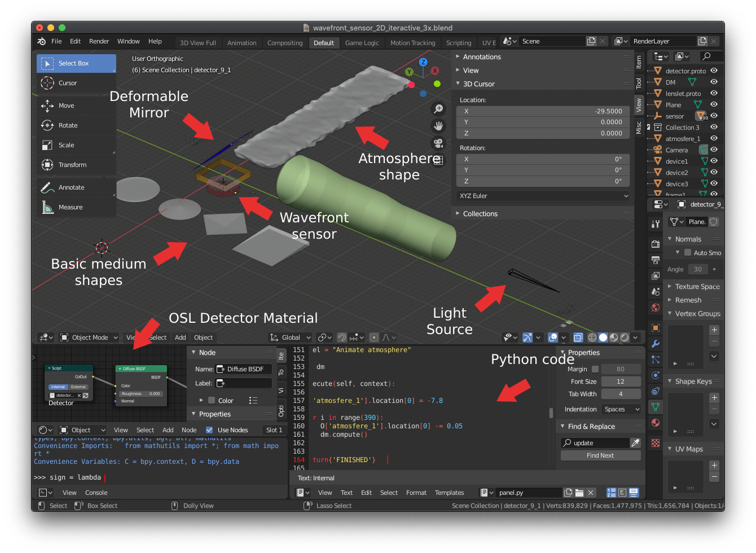Open the Global transform orientation dropdown

289,337
